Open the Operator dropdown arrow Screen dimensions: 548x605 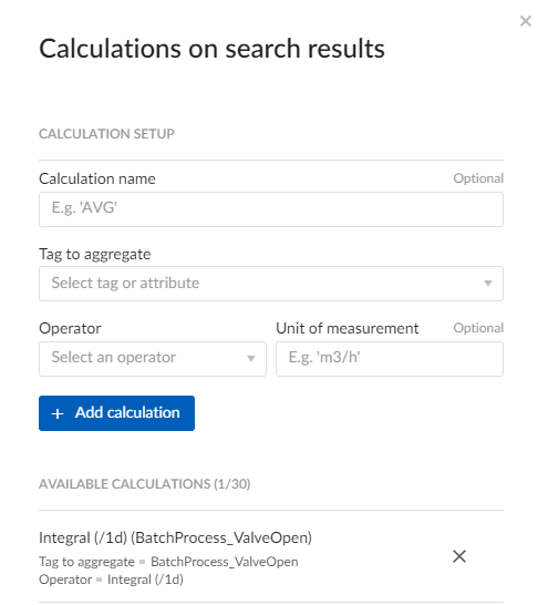click(251, 358)
